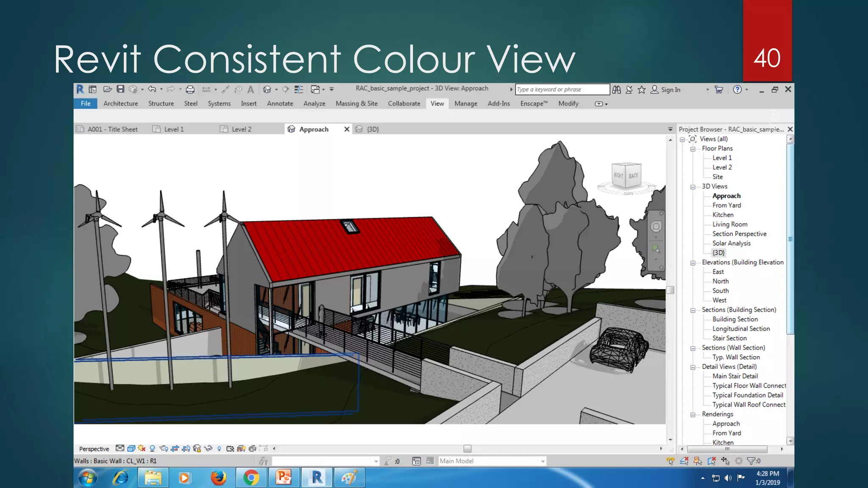Click the Perspective label in view control bar
The width and height of the screenshot is (868, 488).
coord(94,449)
